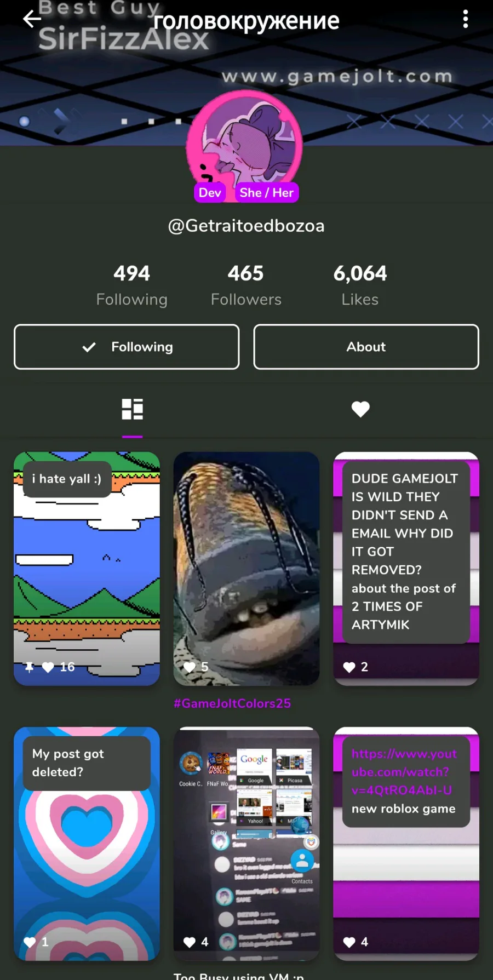Tap the Dev badge under avatar
Screen dimensions: 493x980
pos(210,192)
